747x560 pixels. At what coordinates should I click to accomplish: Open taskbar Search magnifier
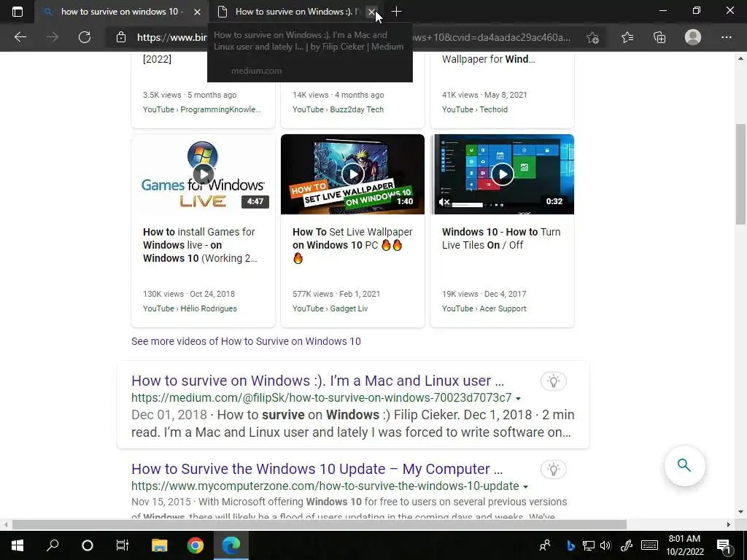53,545
